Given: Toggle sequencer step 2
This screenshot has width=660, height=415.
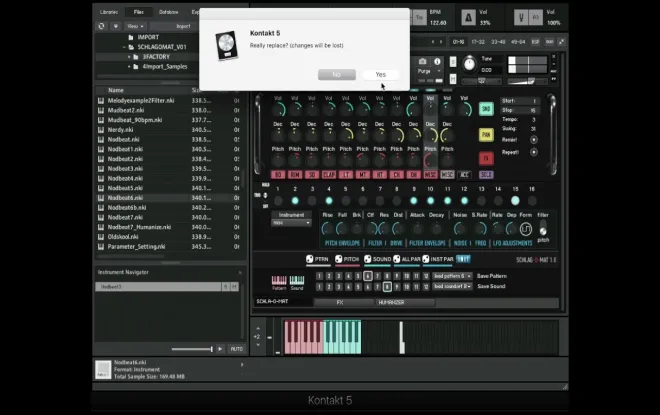Looking at the screenshot, I should pyautogui.click(x=295, y=201).
